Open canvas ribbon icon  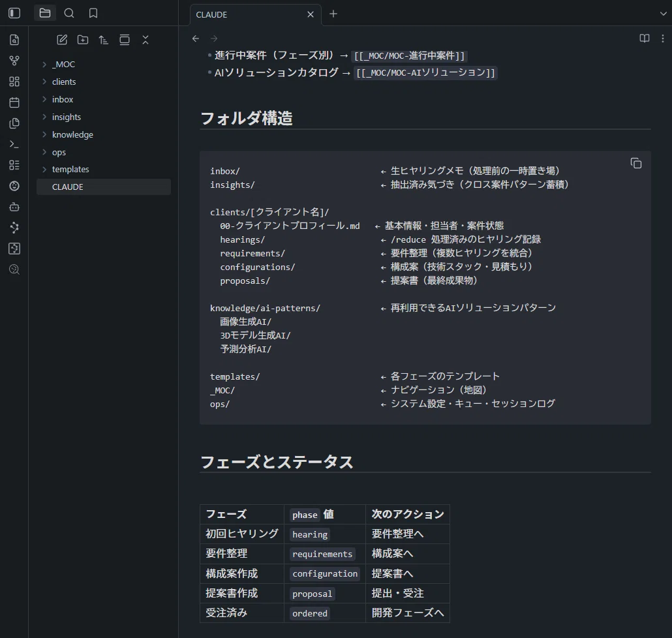(14, 82)
